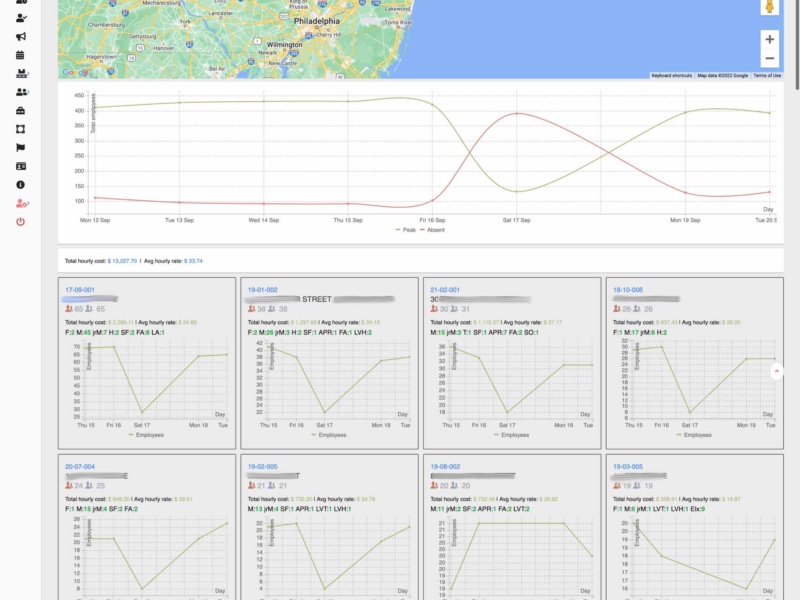The width and height of the screenshot is (800, 600).
Task: Click the Google logo on the map
Action: point(75,72)
